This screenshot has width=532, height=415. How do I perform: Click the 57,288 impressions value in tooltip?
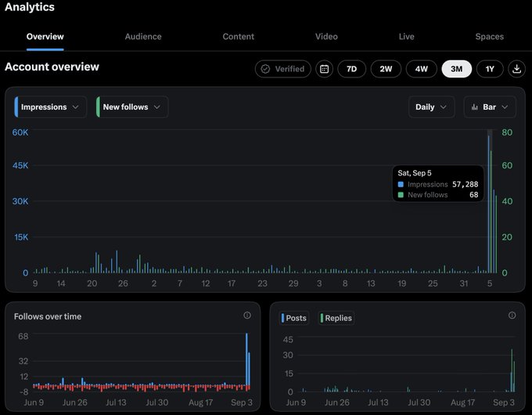(465, 185)
